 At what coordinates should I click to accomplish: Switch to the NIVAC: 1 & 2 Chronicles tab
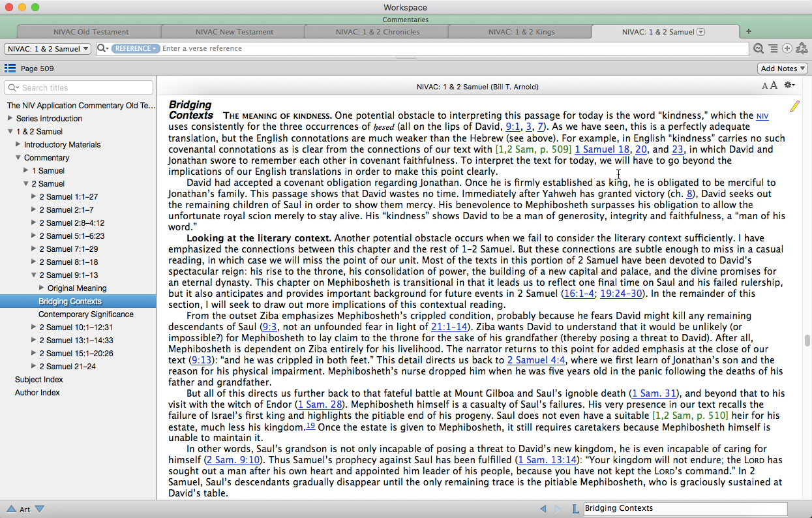(378, 32)
